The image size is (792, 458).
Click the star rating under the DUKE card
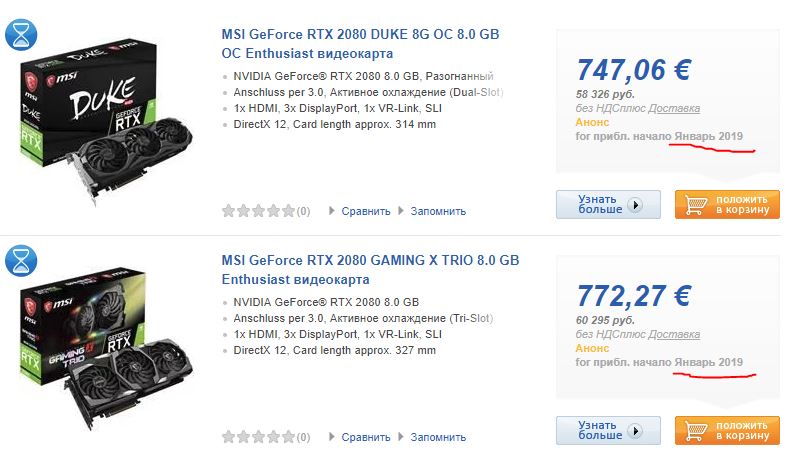pos(258,211)
